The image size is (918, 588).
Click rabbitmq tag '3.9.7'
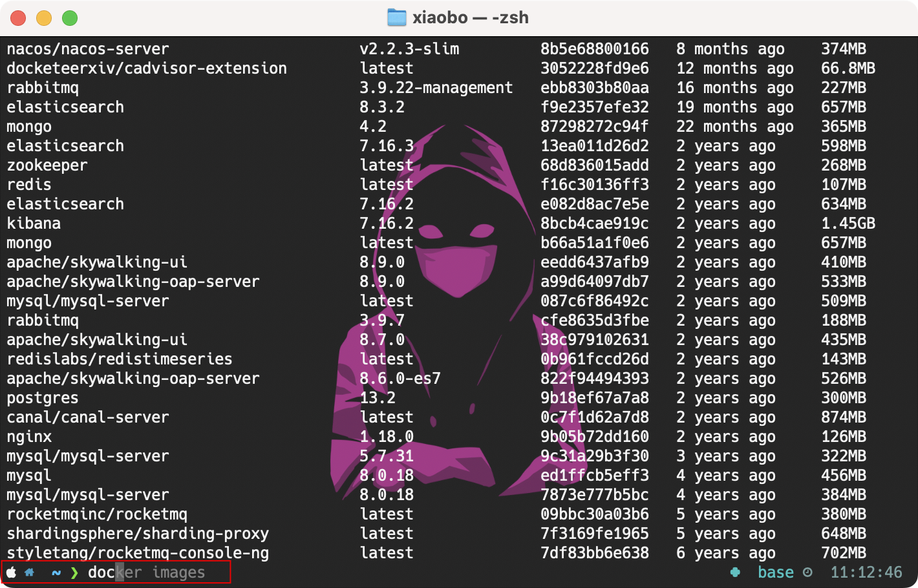(382, 320)
